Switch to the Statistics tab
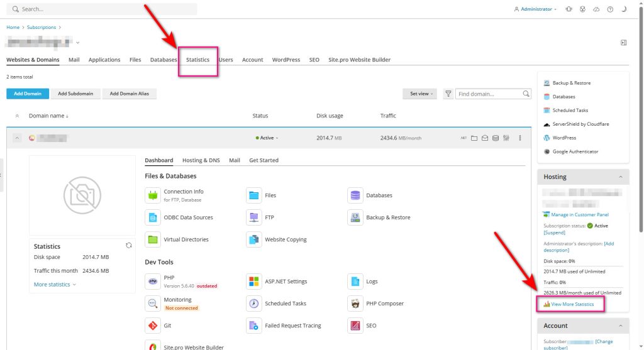The image size is (644, 350). (x=197, y=60)
